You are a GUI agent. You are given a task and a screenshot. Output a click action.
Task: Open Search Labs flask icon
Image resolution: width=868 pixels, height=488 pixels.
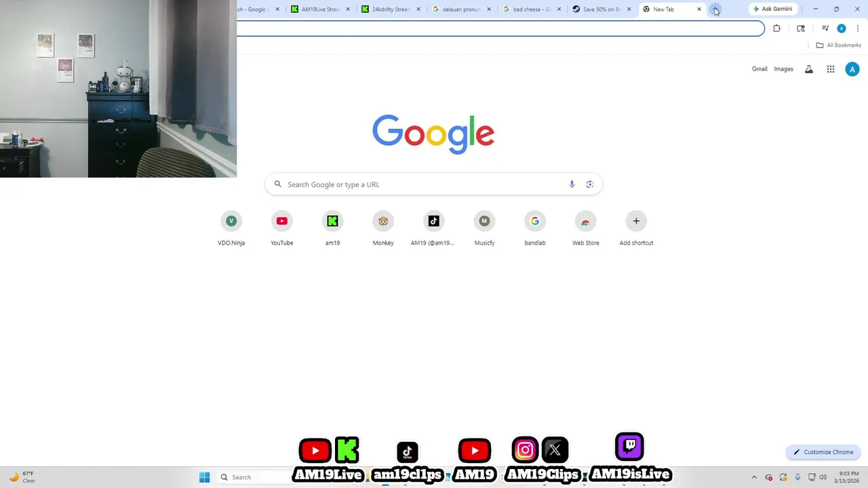(x=809, y=69)
